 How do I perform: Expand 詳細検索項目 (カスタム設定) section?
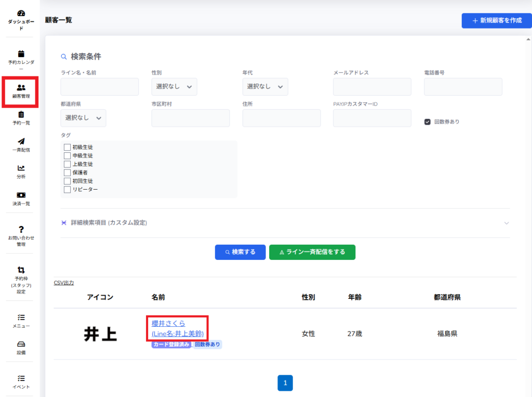285,223
